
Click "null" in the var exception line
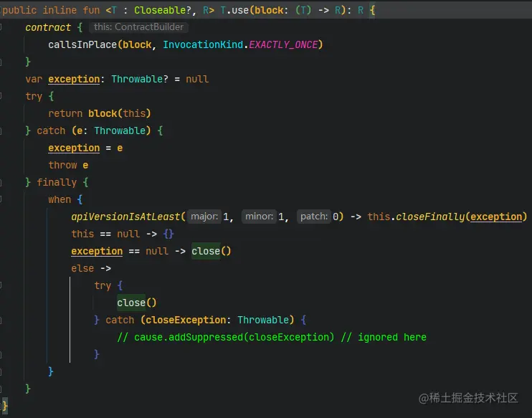tap(197, 79)
